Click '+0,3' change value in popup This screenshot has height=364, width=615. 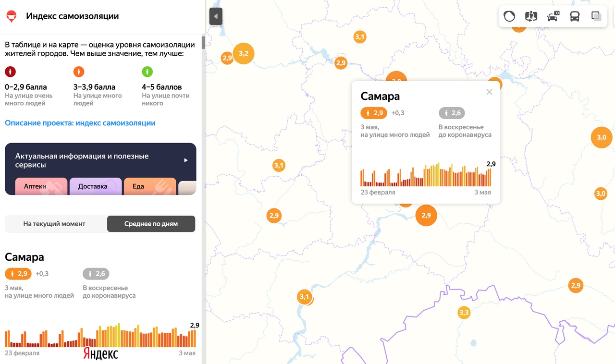pyautogui.click(x=398, y=113)
